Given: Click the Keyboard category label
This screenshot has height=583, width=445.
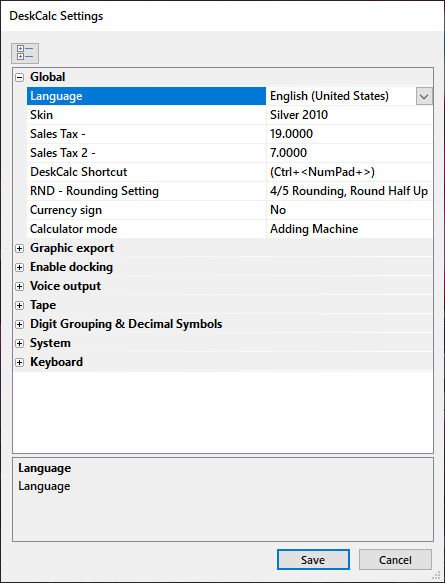Looking at the screenshot, I should tap(57, 362).
